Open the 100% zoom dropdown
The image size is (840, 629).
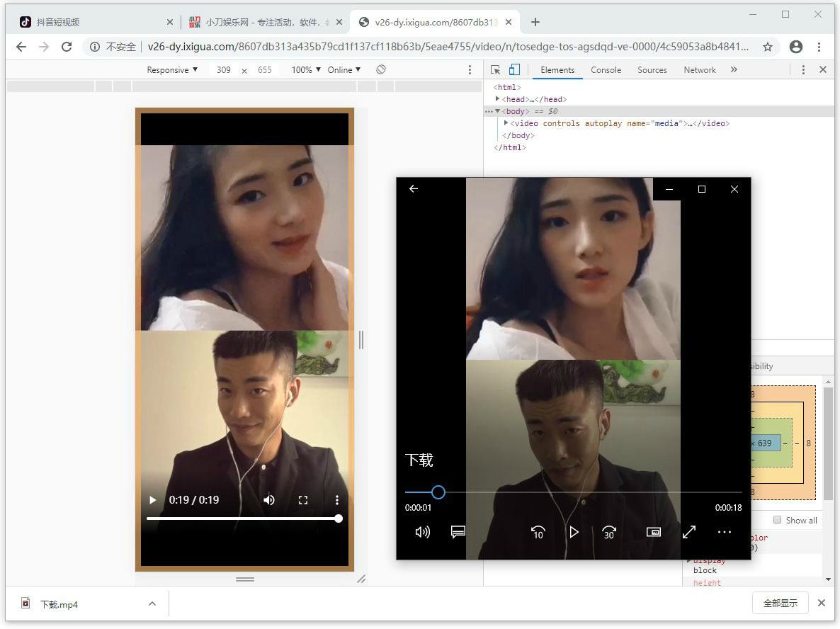(306, 70)
